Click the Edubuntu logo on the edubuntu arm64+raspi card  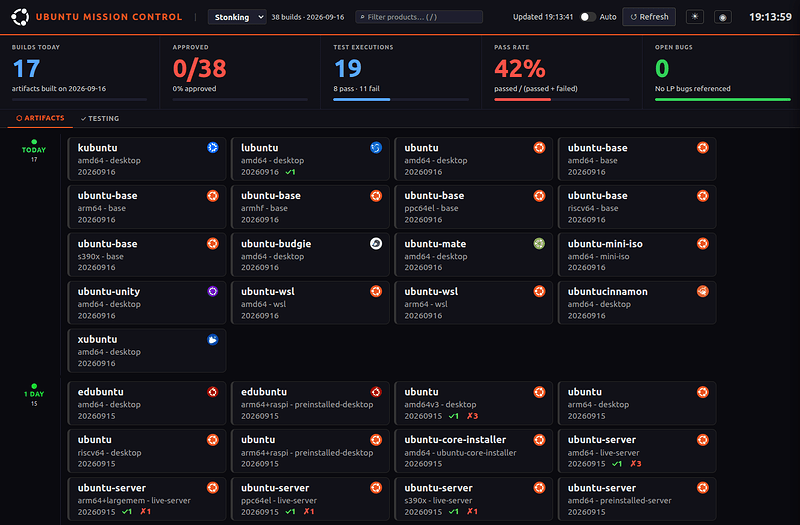coord(376,392)
